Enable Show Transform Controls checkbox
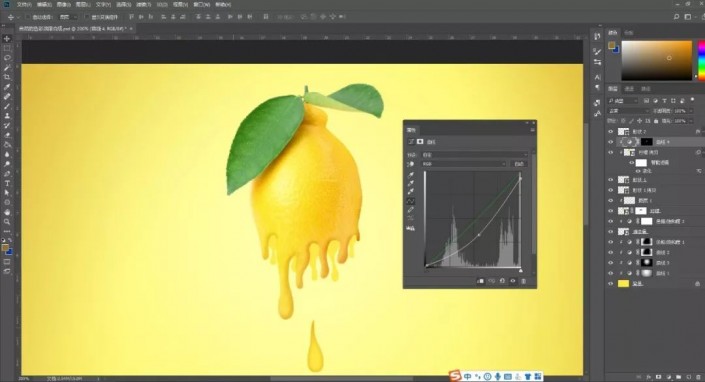The width and height of the screenshot is (705, 382). click(87, 17)
